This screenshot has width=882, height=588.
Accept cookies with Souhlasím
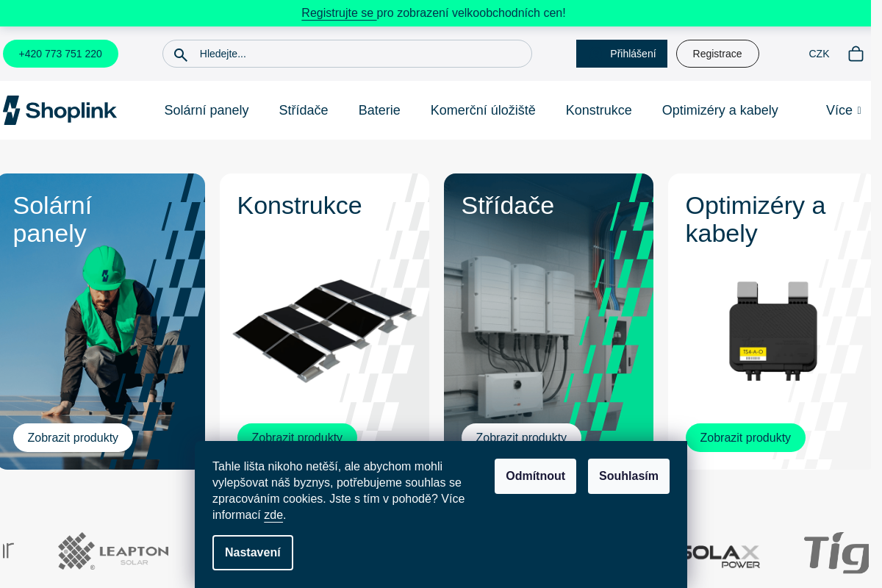click(x=628, y=476)
